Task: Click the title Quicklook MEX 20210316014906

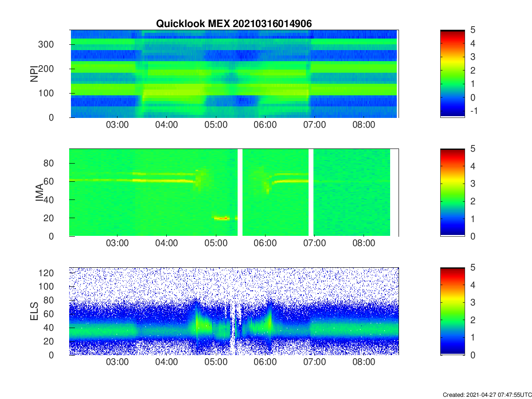Action: coord(234,24)
